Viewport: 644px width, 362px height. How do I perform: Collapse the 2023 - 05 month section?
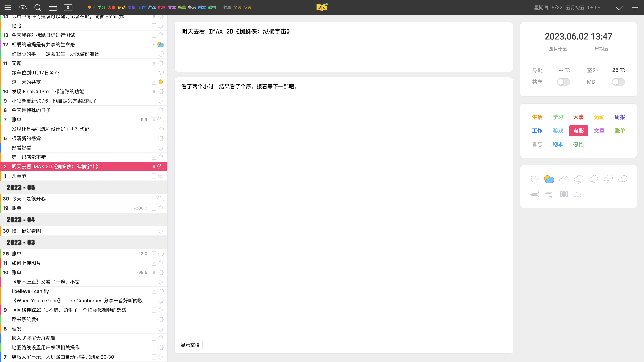click(20, 187)
